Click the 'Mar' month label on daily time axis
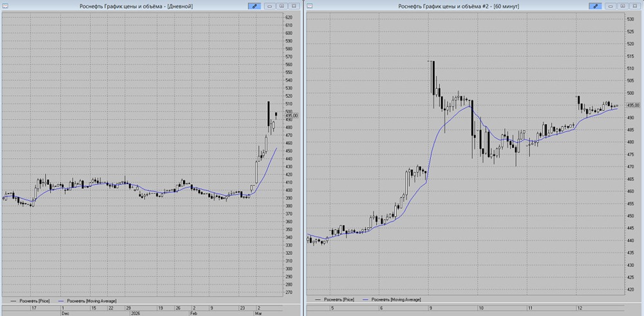This screenshot has height=316, width=644. [259, 313]
